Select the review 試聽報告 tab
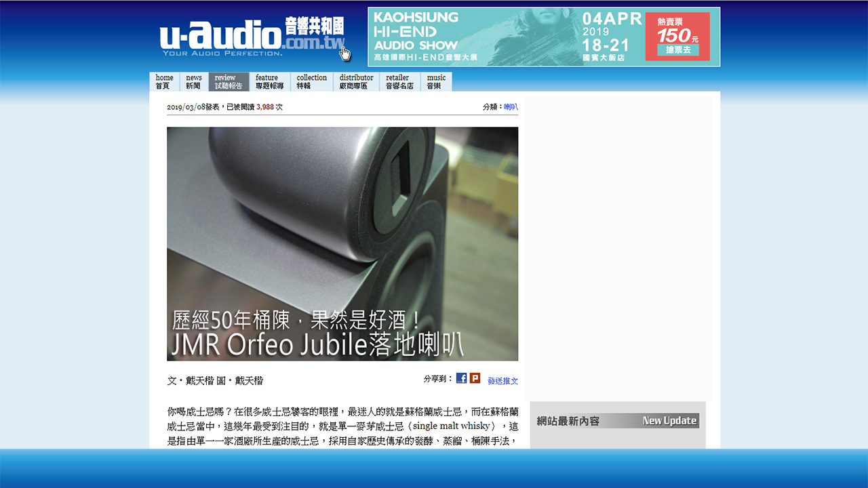The width and height of the screenshot is (868, 488). [229, 82]
